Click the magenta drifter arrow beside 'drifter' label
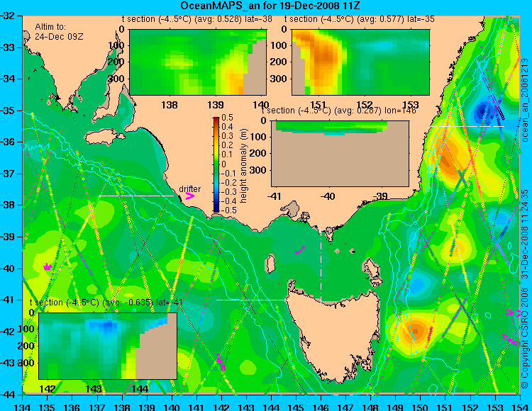Viewport: 532px width, 411px height. 189,196
